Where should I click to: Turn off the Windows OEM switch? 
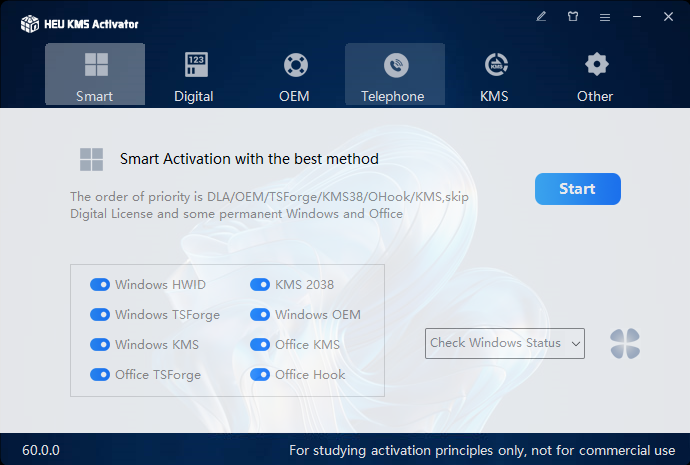[260, 315]
